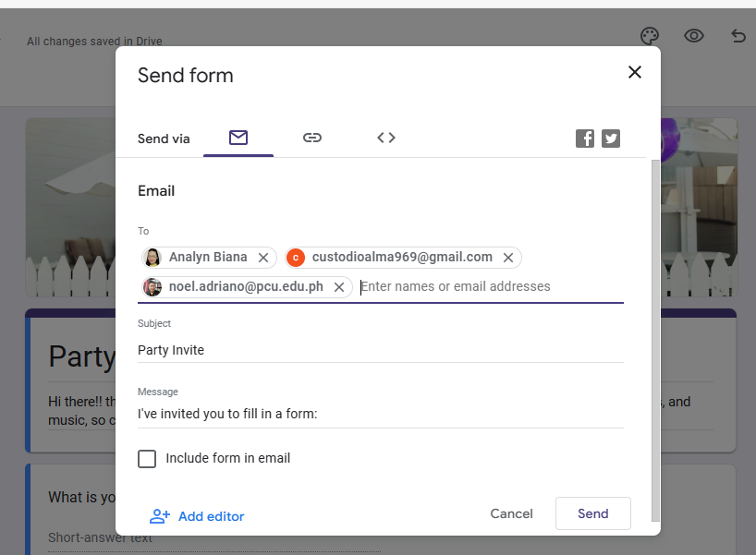The width and height of the screenshot is (756, 555).
Task: Click the Add editor link
Action: pos(197,516)
